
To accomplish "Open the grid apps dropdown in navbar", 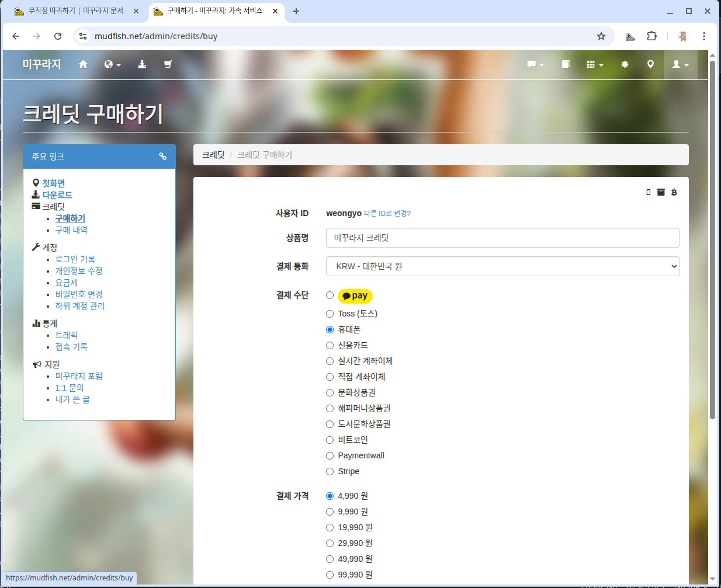I will 595,64.
